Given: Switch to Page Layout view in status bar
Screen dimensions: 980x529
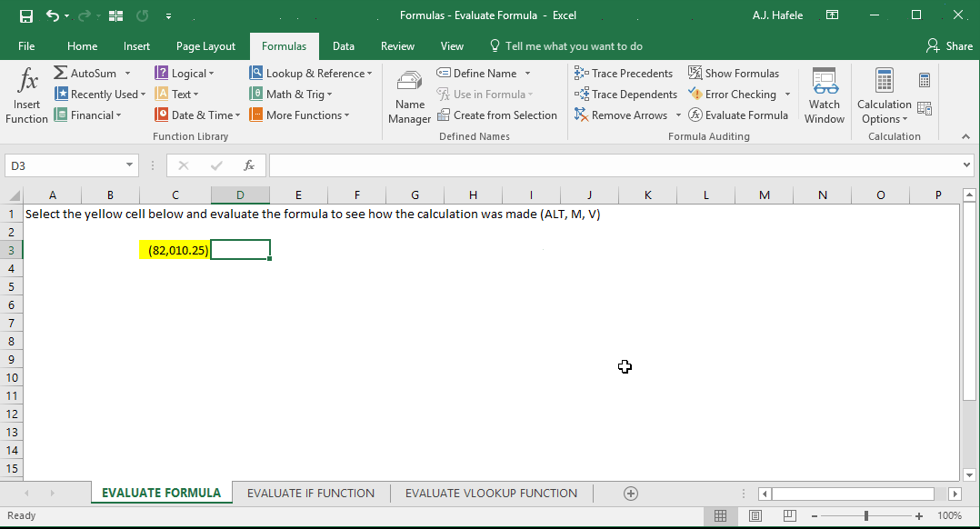Looking at the screenshot, I should tap(755, 516).
